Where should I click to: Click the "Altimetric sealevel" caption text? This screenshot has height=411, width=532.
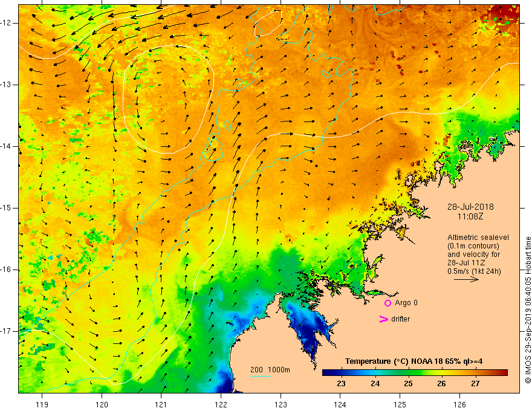coord(478,238)
